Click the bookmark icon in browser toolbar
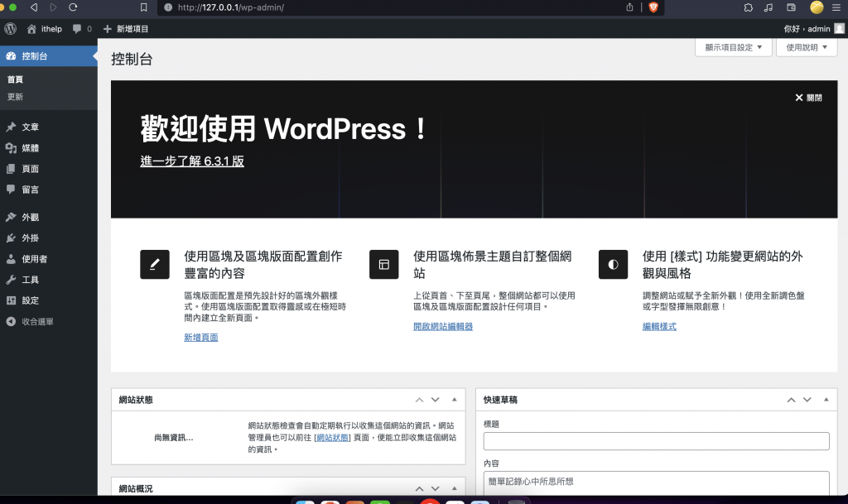Image resolution: width=848 pixels, height=504 pixels. tap(143, 7)
